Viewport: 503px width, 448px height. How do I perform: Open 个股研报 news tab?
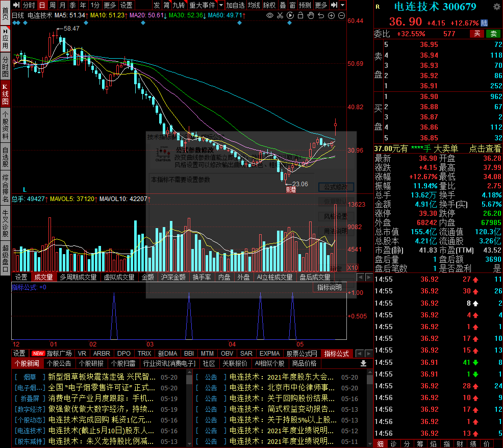pos(91,363)
